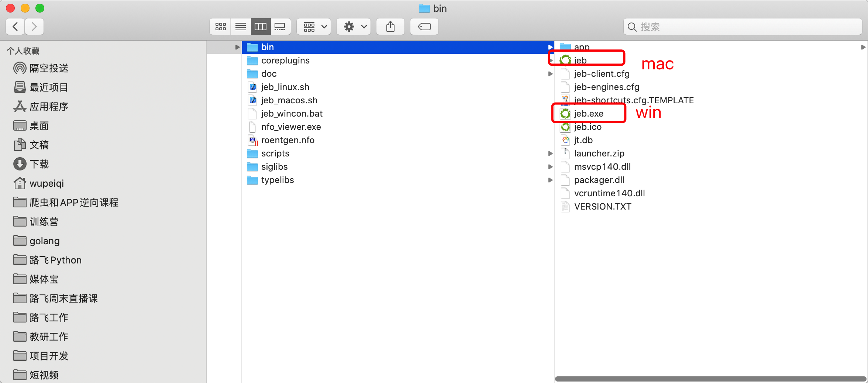This screenshot has width=868, height=383.
Task: Open 隔空投送 AirDrop in the sidebar
Action: click(41, 68)
